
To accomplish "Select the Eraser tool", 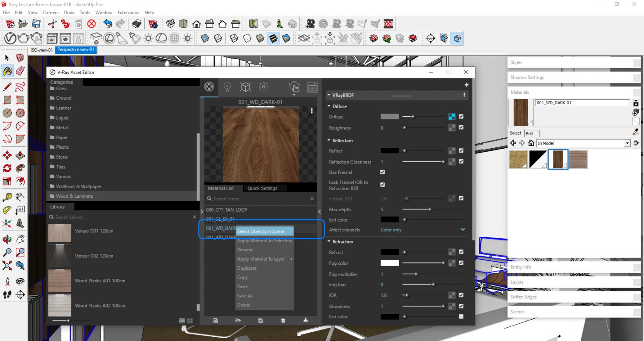I will (20, 71).
